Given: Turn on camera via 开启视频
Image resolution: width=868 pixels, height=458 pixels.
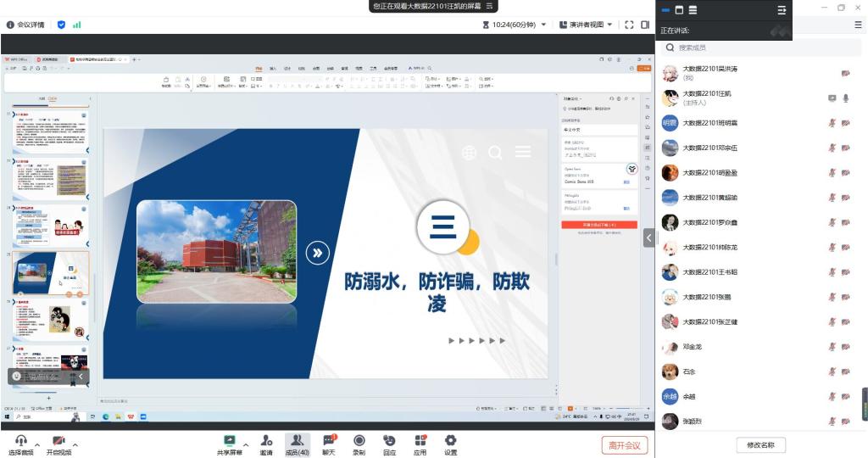Looking at the screenshot, I should tap(58, 441).
